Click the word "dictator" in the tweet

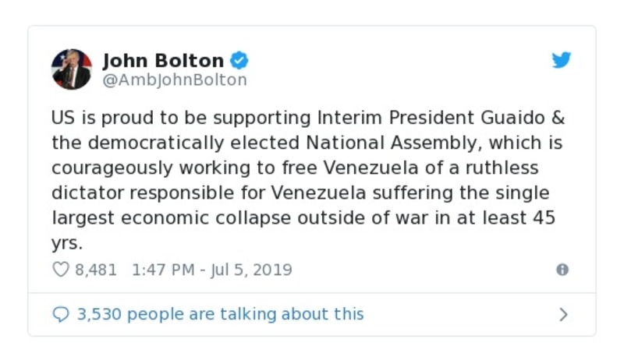(x=87, y=193)
